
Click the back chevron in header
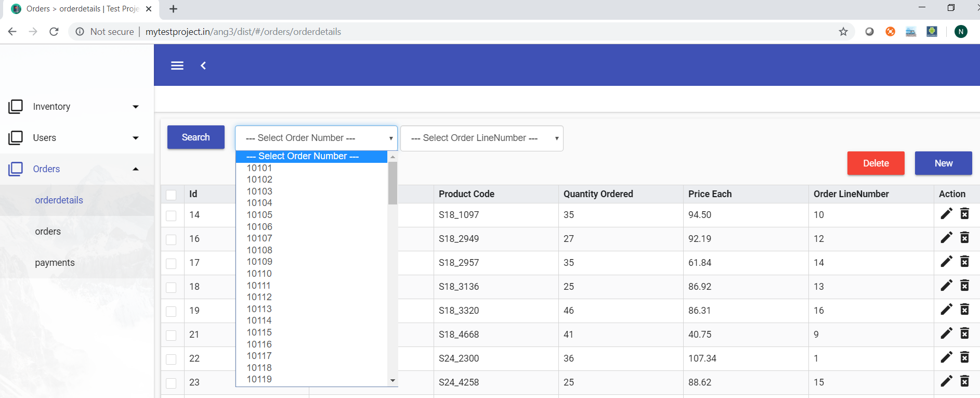click(x=203, y=66)
